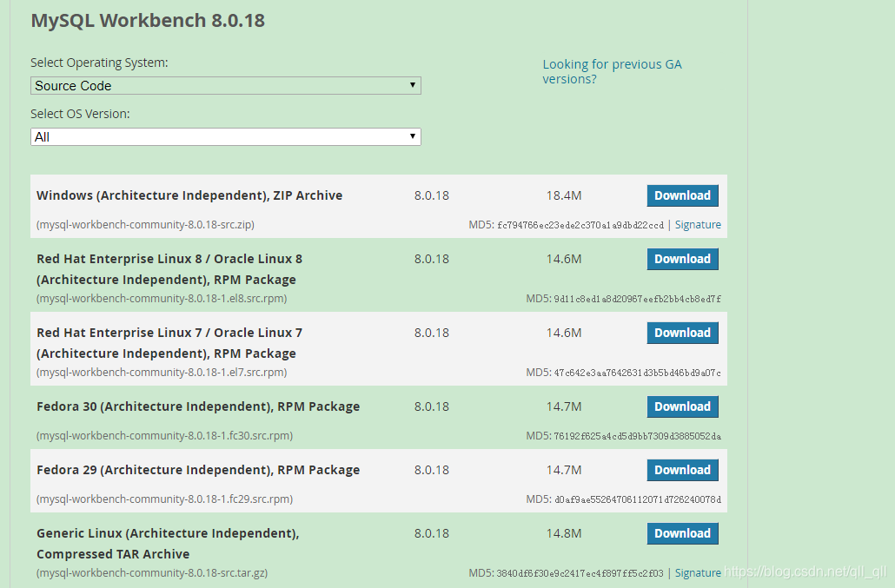The width and height of the screenshot is (895, 588).
Task: Open Signature link for the src.zip file
Action: [x=698, y=225]
